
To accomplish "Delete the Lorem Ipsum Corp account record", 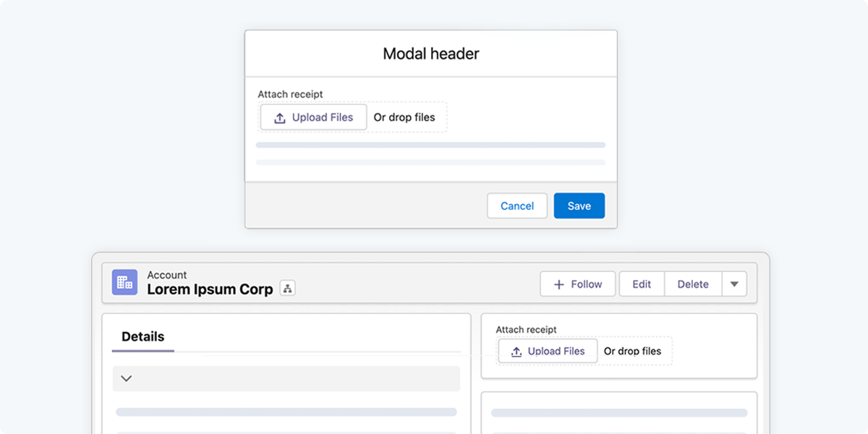I will pos(692,284).
